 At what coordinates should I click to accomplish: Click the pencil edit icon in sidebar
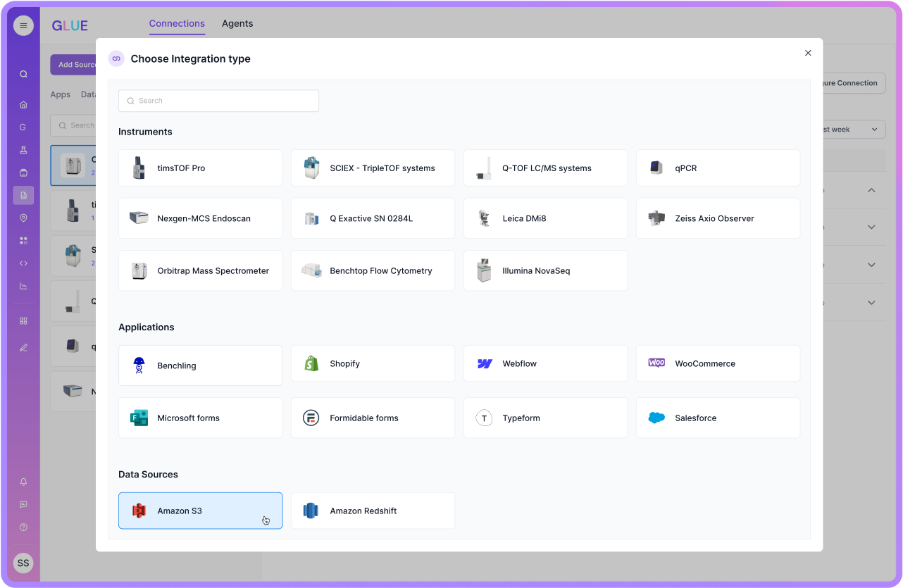point(23,347)
